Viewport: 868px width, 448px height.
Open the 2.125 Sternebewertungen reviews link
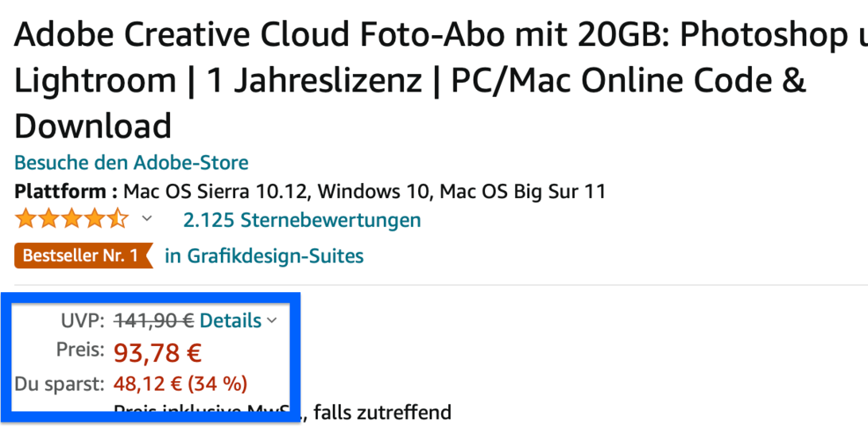(302, 220)
